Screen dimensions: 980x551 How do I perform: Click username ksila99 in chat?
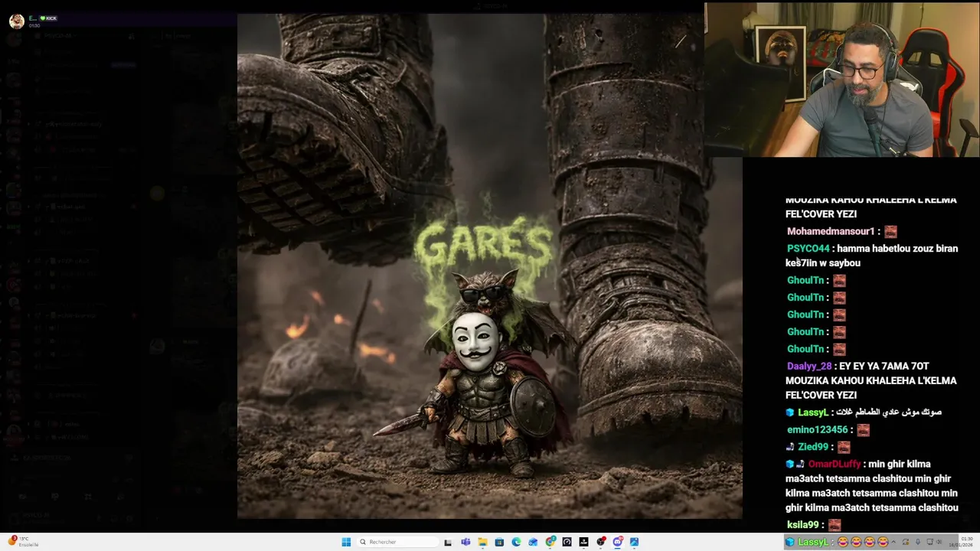[803, 525]
